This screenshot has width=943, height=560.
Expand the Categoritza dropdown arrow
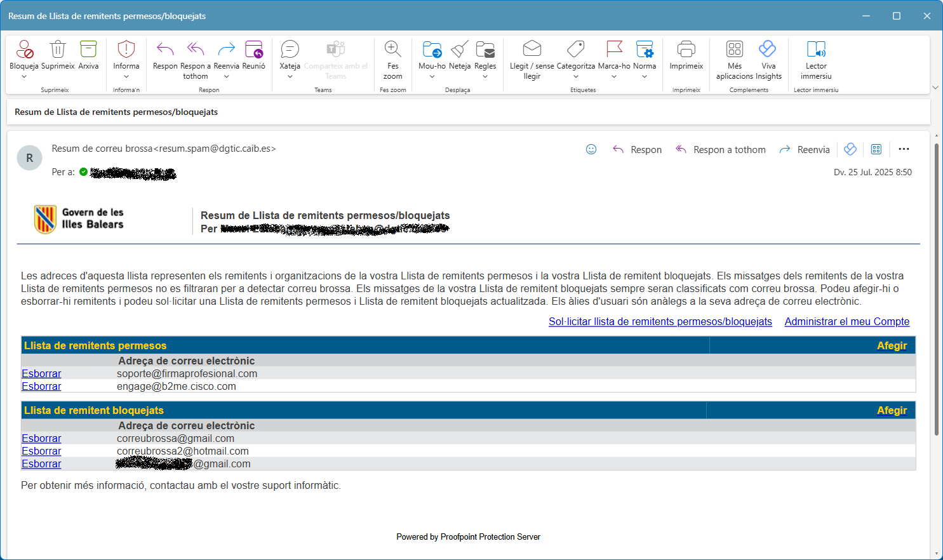576,77
